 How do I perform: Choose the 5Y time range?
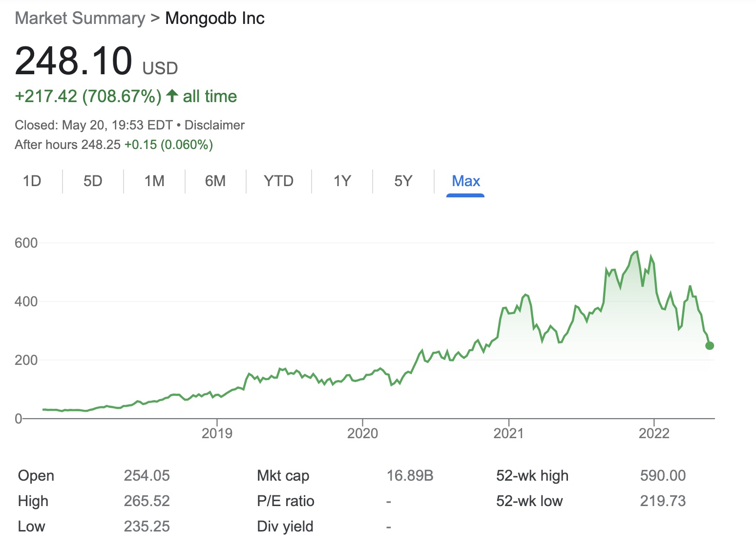click(403, 181)
